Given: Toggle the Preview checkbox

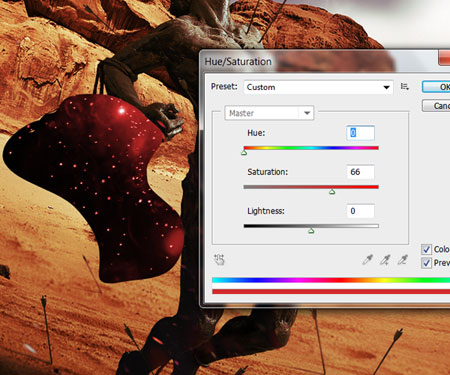Looking at the screenshot, I should (426, 263).
